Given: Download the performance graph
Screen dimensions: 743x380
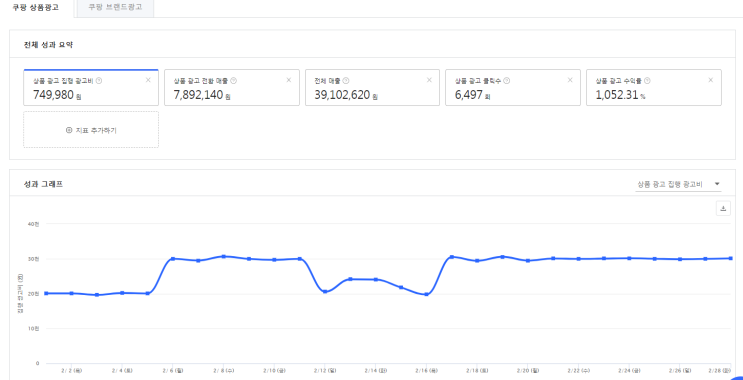Looking at the screenshot, I should pyautogui.click(x=723, y=208).
